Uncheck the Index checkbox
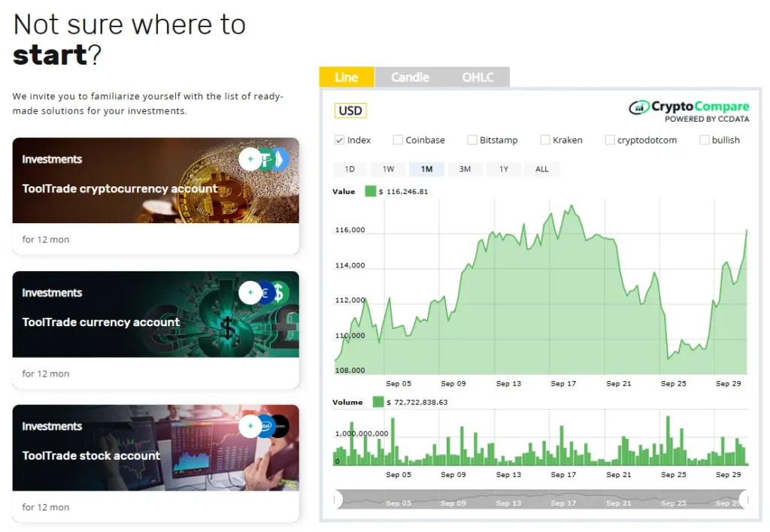Image resolution: width=770 pixels, height=532 pixels. coord(339,140)
